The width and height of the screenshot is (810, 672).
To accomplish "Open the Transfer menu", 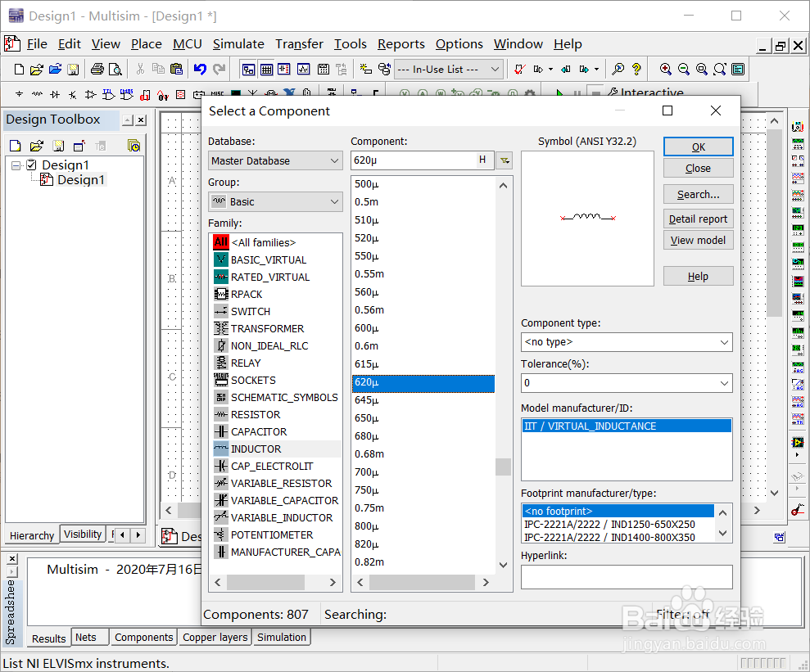I will coord(299,44).
